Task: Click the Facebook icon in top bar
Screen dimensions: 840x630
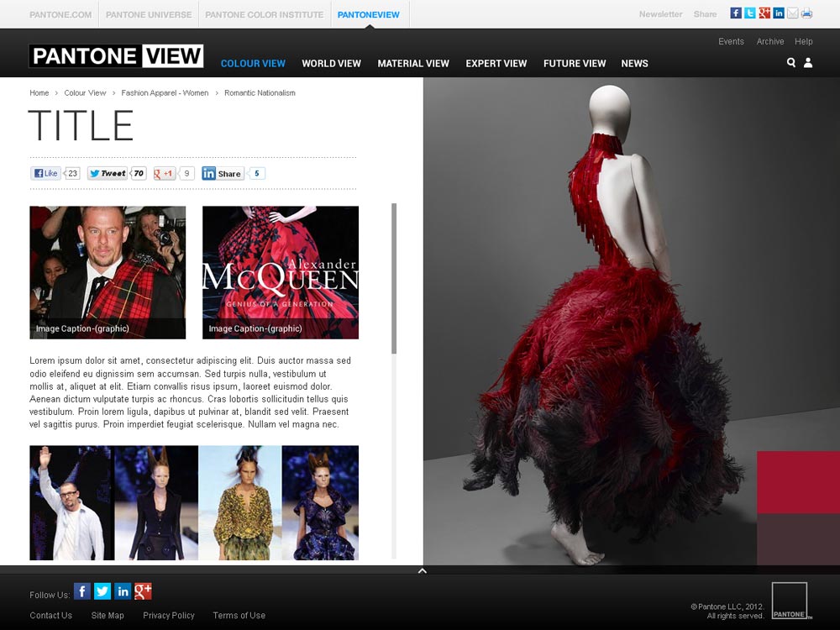Action: pyautogui.click(x=736, y=13)
